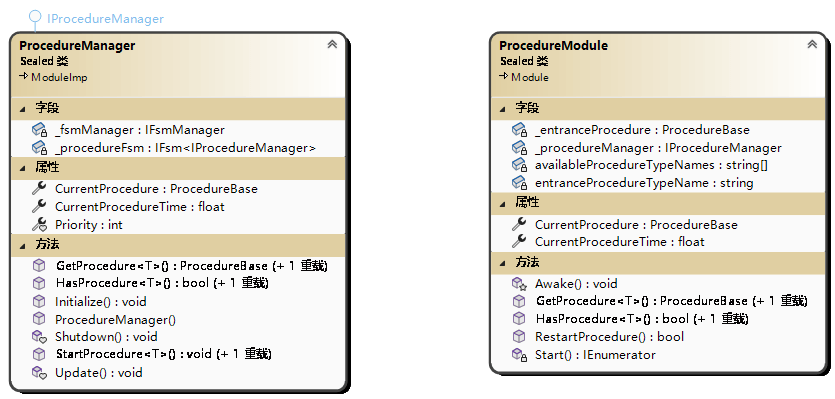Select the IProcedureManager interface label
The image size is (835, 399).
(105, 19)
